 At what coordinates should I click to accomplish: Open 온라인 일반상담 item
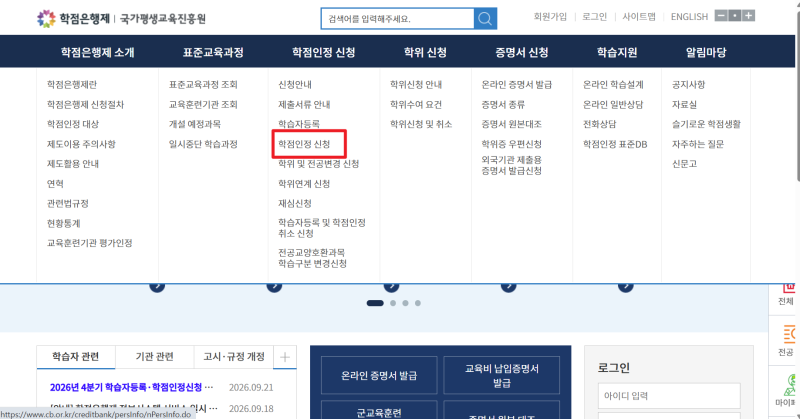tap(613, 104)
